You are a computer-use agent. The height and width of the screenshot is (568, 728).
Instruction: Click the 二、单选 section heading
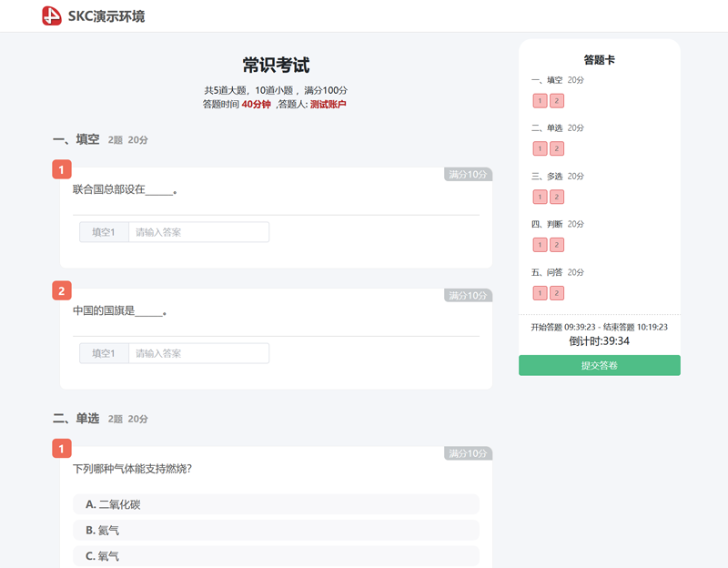[76, 419]
